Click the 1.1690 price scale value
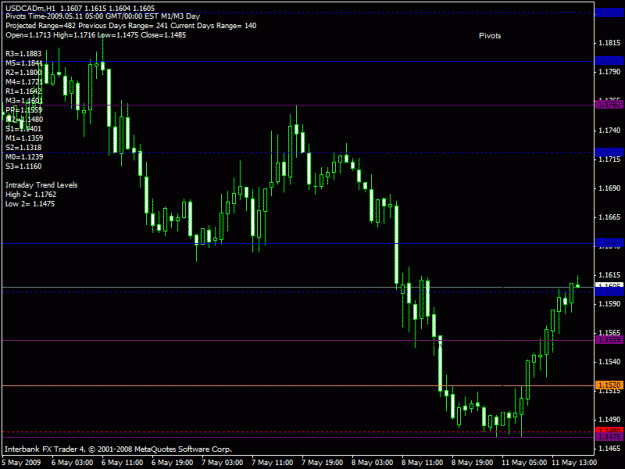This screenshot has width=625, height=469. [609, 188]
